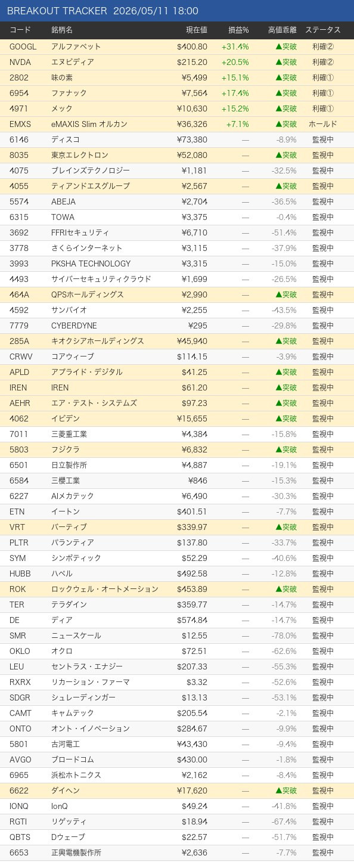Click ticker code 4055
354x868 pixels.
click(x=19, y=186)
